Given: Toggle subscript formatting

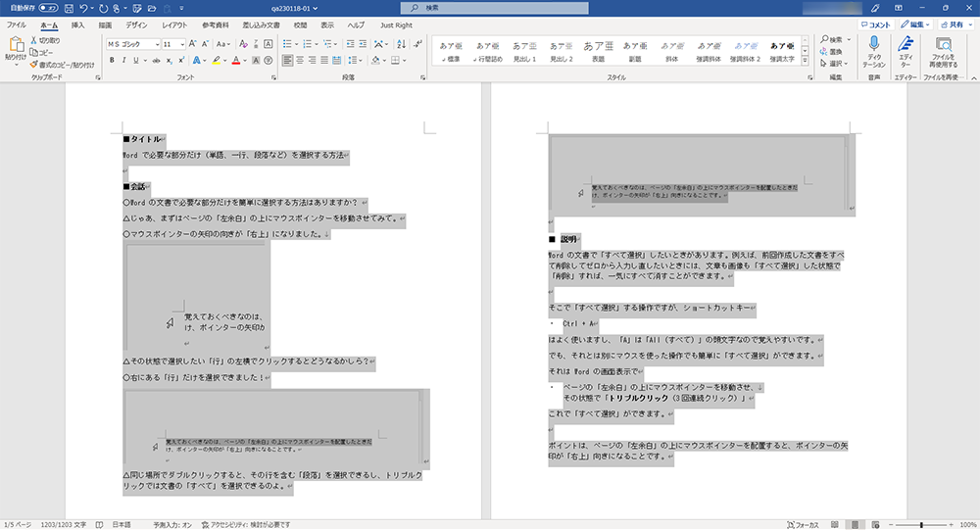Looking at the screenshot, I should coord(170,60).
